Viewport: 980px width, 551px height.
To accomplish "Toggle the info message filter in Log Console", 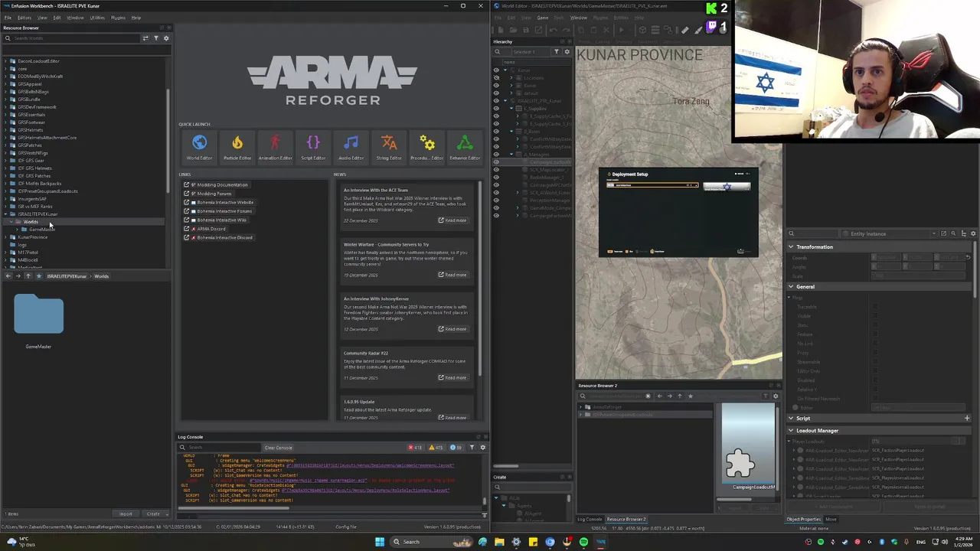I will pyautogui.click(x=456, y=448).
